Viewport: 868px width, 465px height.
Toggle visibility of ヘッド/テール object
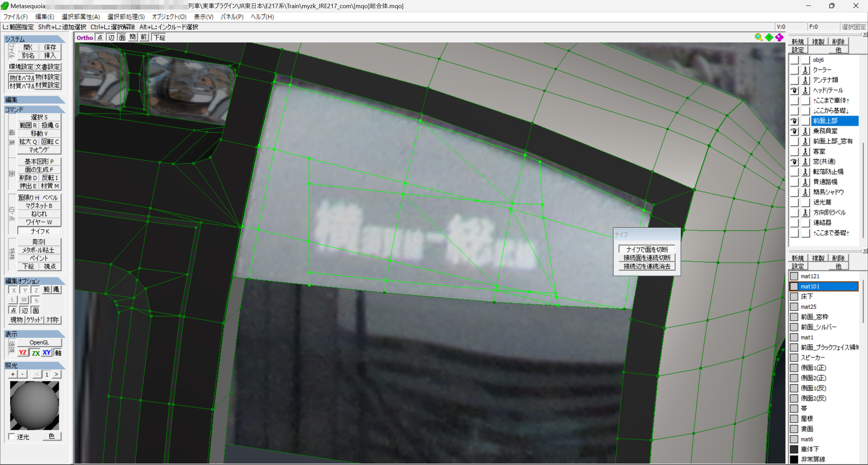794,90
